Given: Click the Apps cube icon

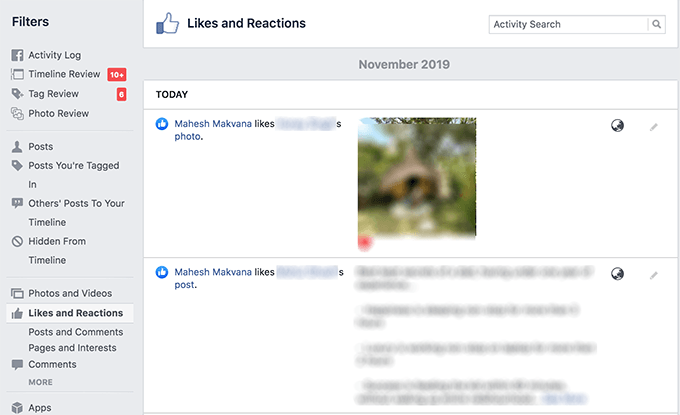Looking at the screenshot, I should click(x=17, y=408).
